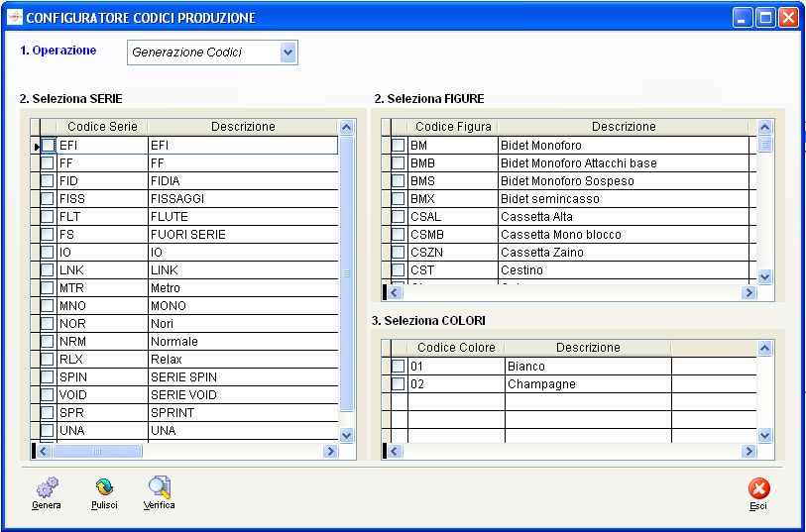Tick the SPR Sprint checkbox
Image resolution: width=806 pixels, height=532 pixels.
click(x=48, y=413)
